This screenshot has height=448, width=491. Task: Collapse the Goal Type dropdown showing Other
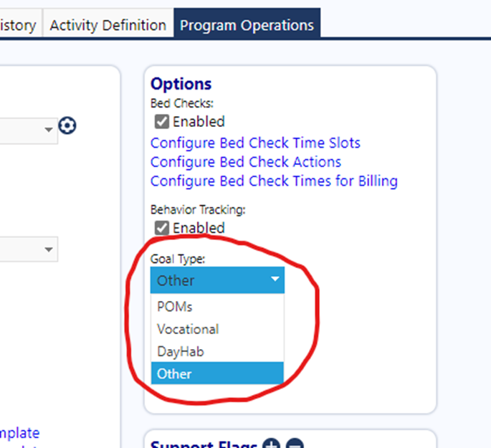coord(217,280)
